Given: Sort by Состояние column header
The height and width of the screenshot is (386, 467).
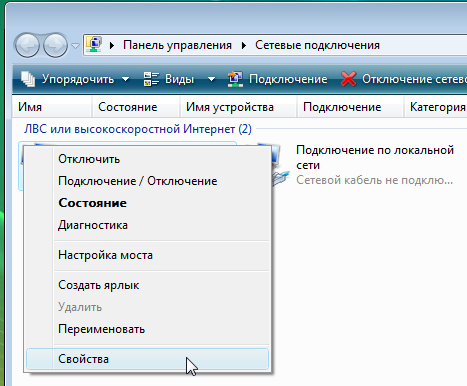Looking at the screenshot, I should point(136,107).
